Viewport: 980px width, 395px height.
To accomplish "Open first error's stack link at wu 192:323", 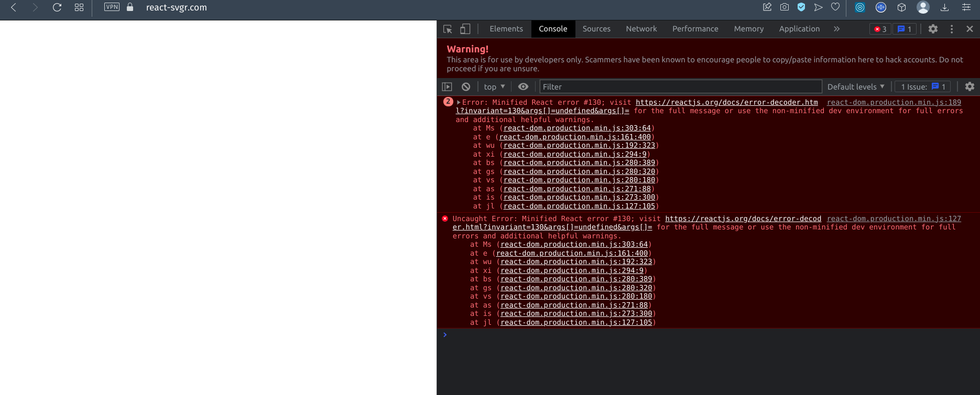I will point(579,145).
